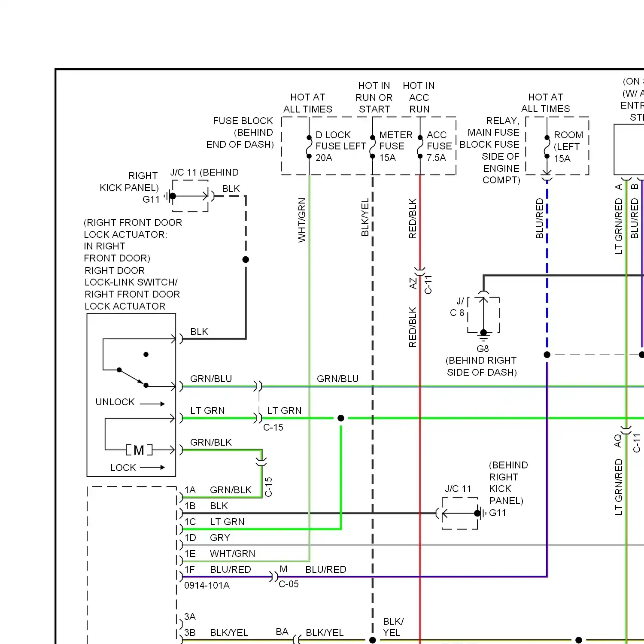The image size is (644, 644).
Task: Click the 'UNLOCK' label in the actuator box
Action: click(x=115, y=402)
